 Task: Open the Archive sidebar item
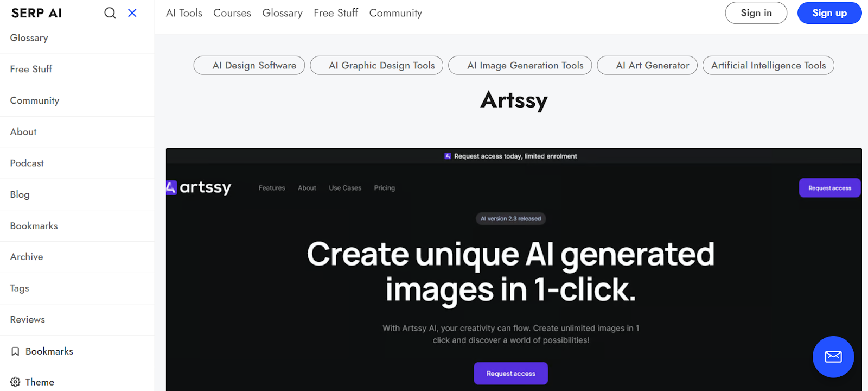[x=77, y=257]
